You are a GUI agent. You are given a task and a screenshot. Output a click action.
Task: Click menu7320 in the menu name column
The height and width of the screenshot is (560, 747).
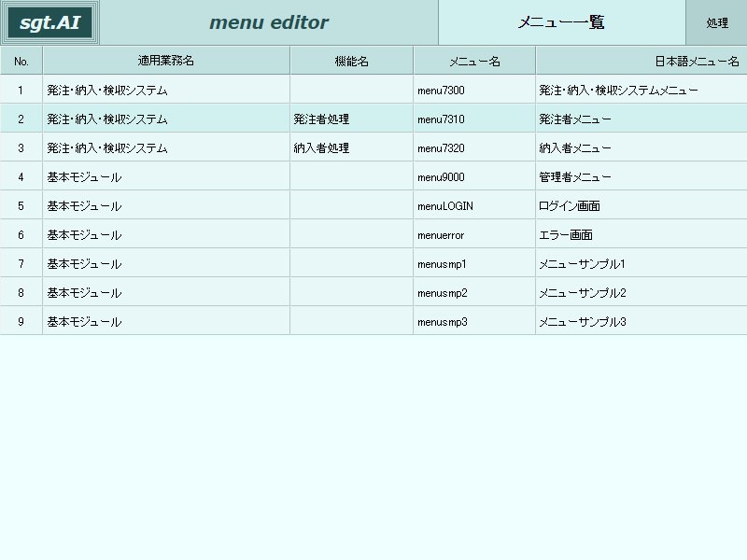pos(474,148)
